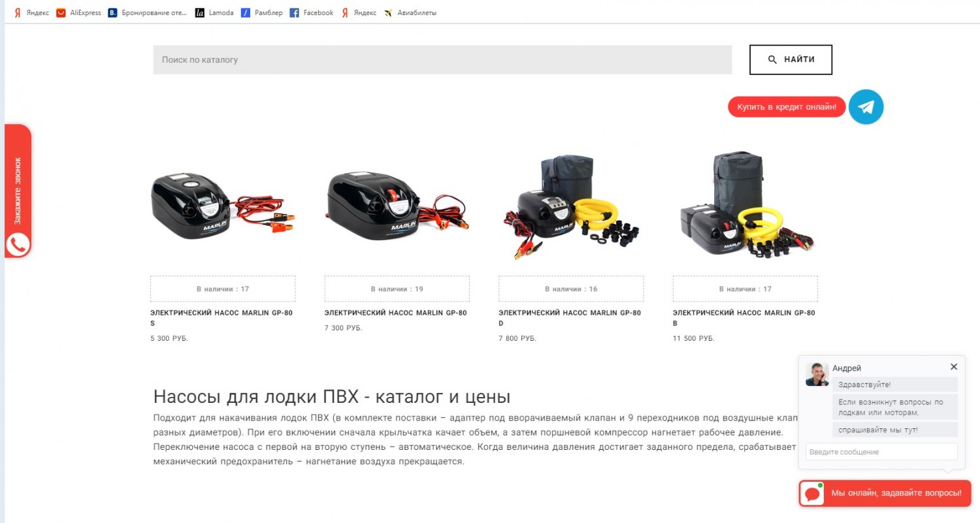
Task: Click Мы онлайн, задавайте вопросы bar
Action: 885,494
